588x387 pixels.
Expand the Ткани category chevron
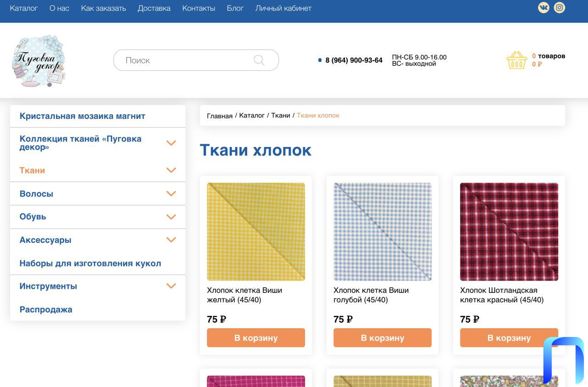171,170
